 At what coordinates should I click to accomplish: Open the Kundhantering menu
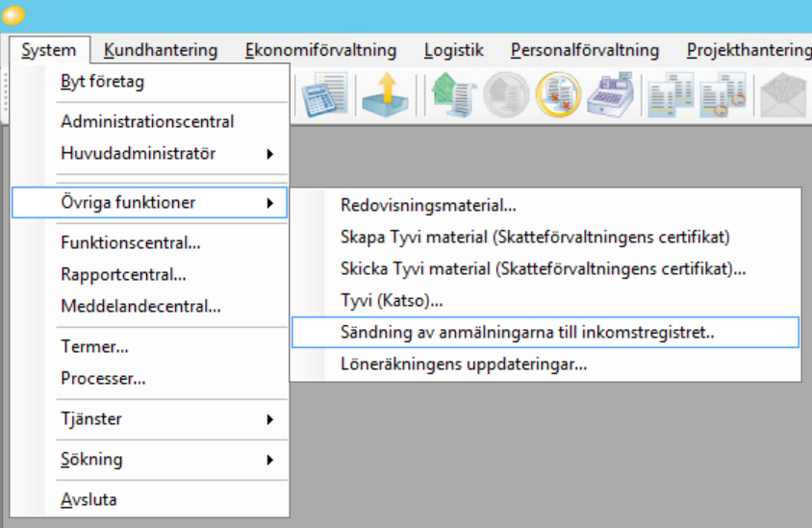161,50
